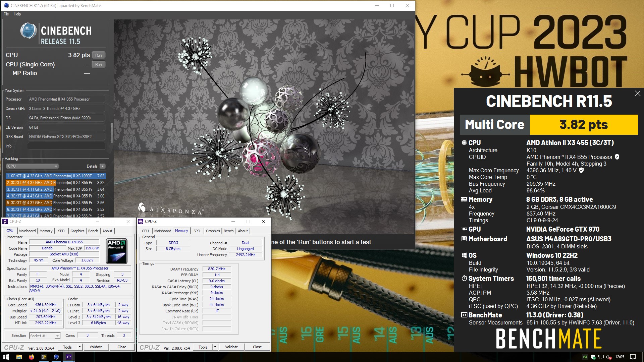This screenshot has width=644, height=362.
Task: Click the Cinebench globe logo
Action: (x=28, y=31)
